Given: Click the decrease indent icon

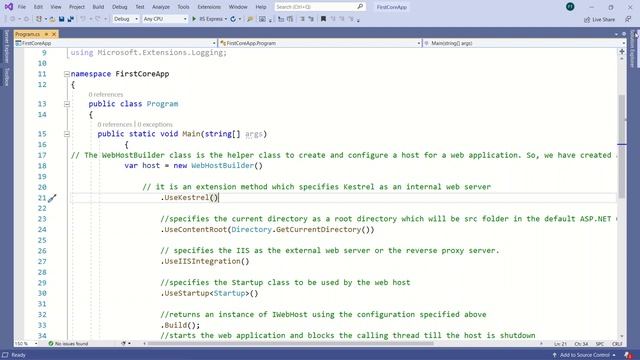Looking at the screenshot, I should [281, 19].
